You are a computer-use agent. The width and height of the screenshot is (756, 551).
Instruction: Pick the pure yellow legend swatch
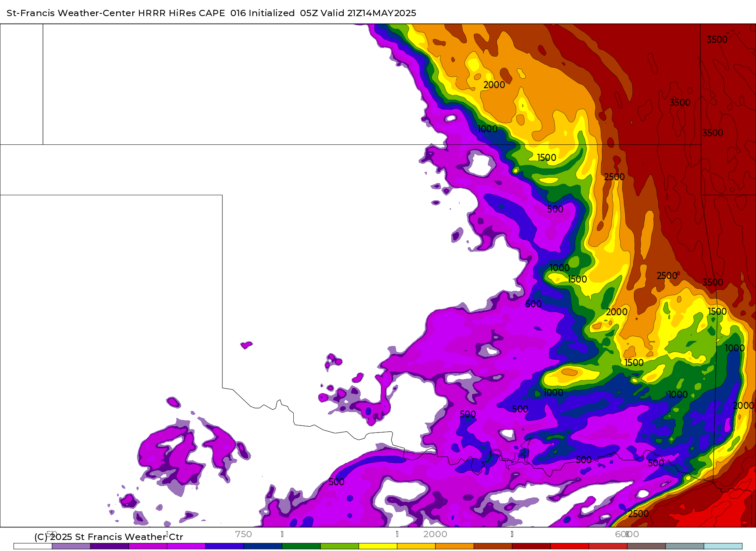pos(378,546)
